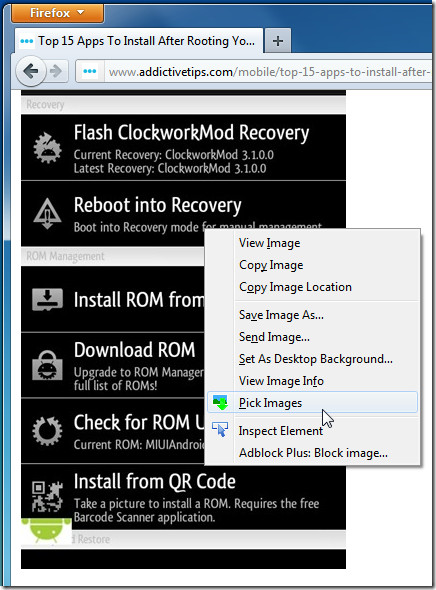Click the Reboot into Recovery warning icon
This screenshot has width=436, height=590.
click(x=47, y=213)
